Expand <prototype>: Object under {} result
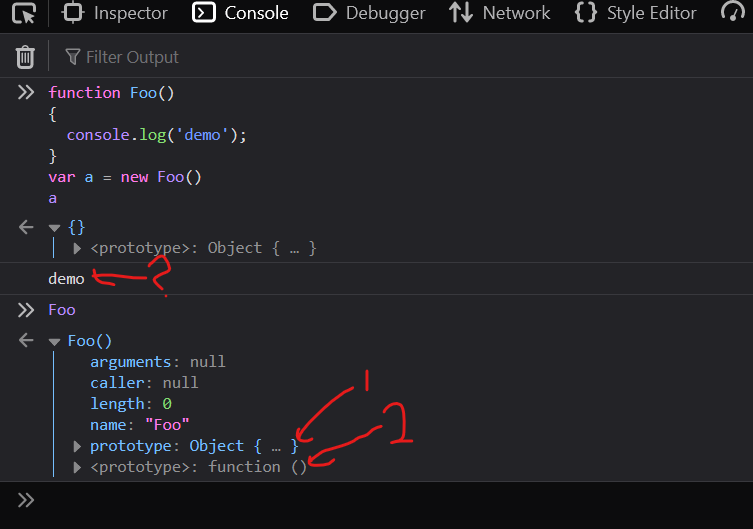The image size is (753, 529). point(76,248)
